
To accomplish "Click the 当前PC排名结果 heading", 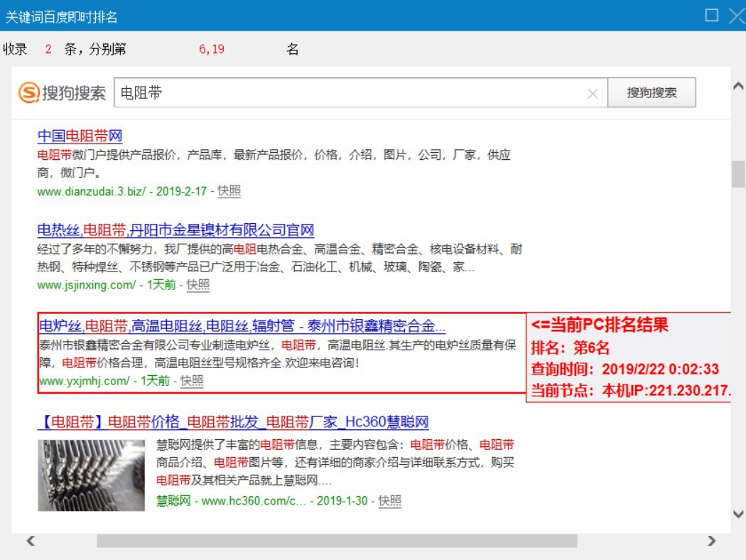I will click(600, 325).
